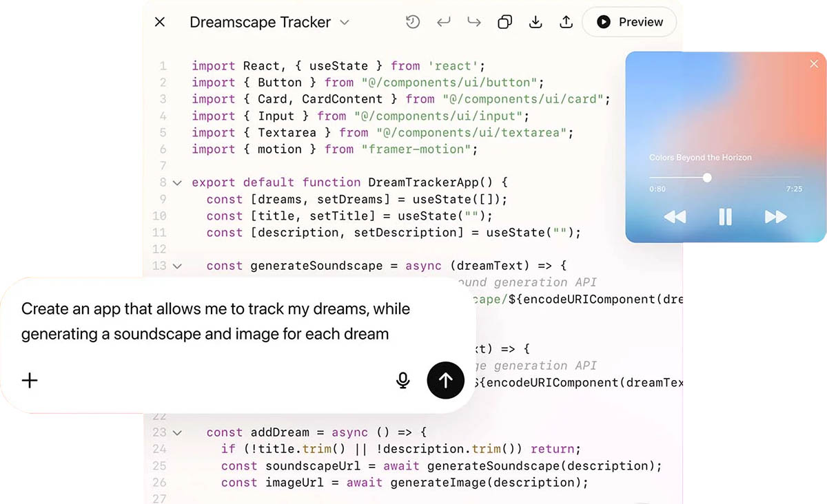Start voice input with microphone icon
This screenshot has width=827, height=504.
[403, 380]
